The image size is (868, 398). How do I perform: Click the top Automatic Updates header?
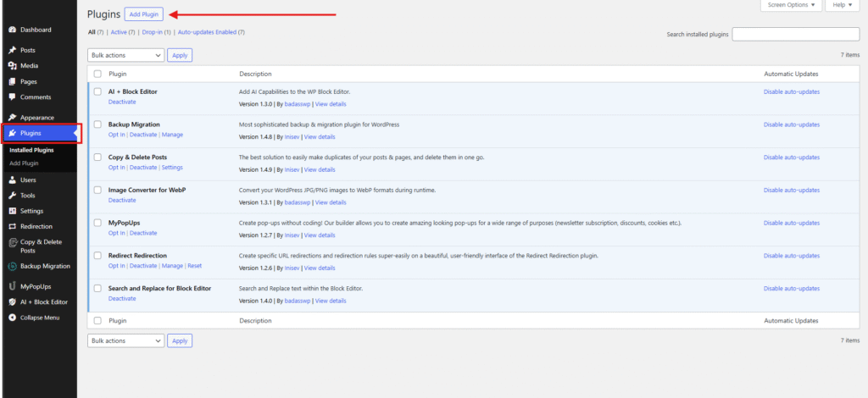(791, 74)
